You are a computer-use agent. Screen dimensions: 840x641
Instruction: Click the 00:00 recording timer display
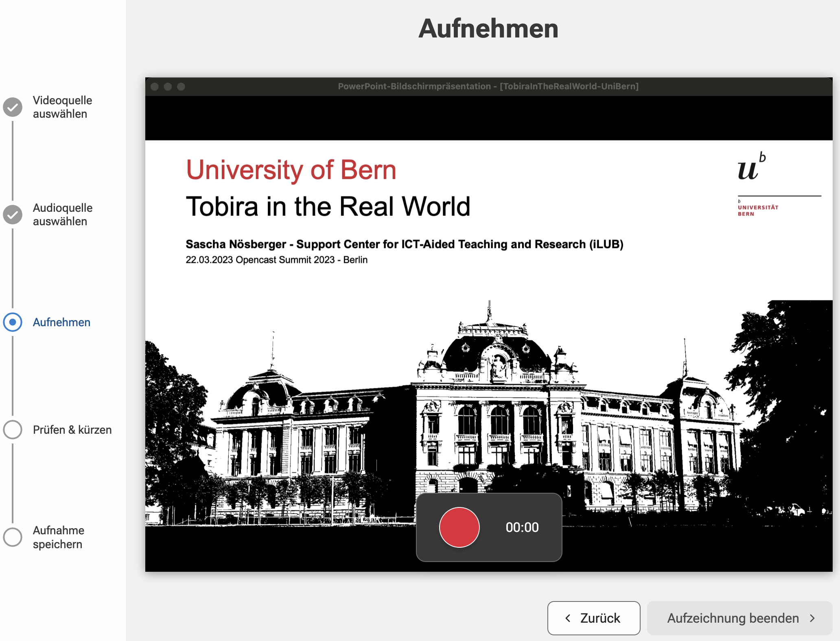[x=522, y=527]
